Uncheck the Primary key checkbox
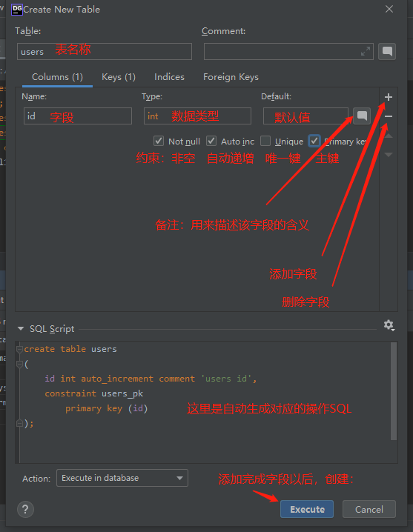This screenshot has height=532, width=413. [314, 141]
